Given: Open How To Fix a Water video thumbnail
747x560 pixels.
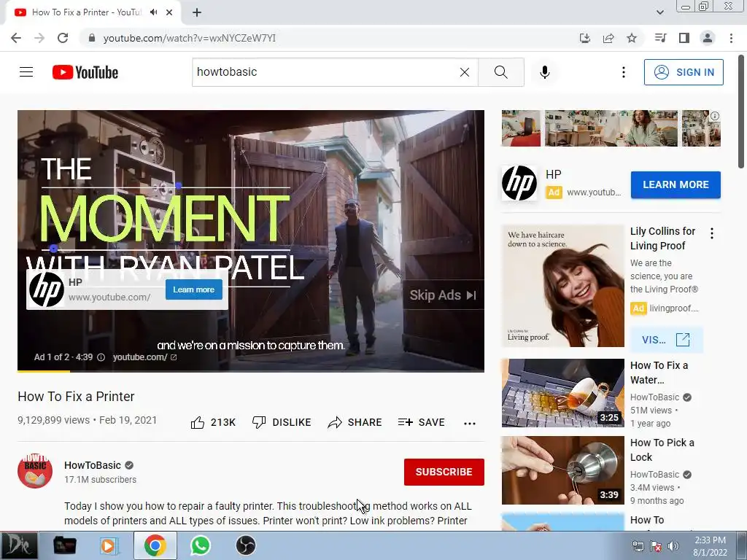Looking at the screenshot, I should point(562,393).
